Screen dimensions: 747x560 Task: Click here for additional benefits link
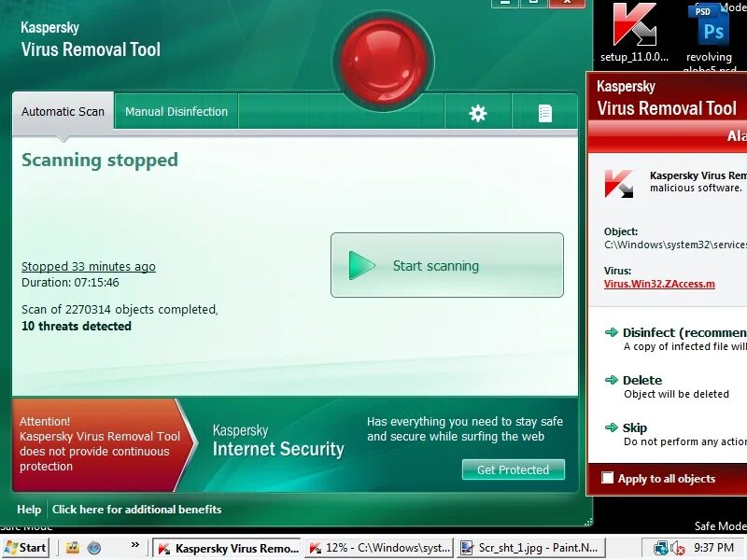click(x=136, y=510)
